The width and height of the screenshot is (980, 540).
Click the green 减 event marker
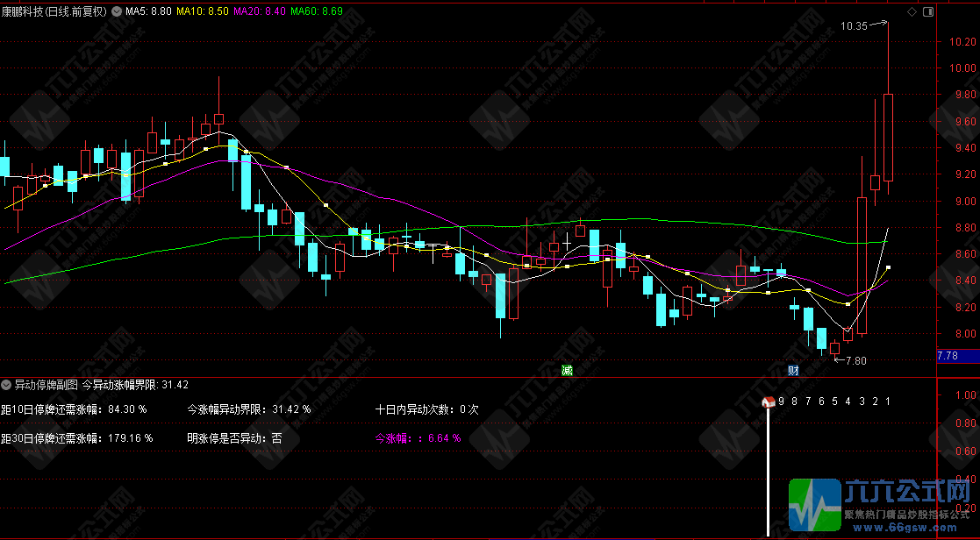pos(567,370)
